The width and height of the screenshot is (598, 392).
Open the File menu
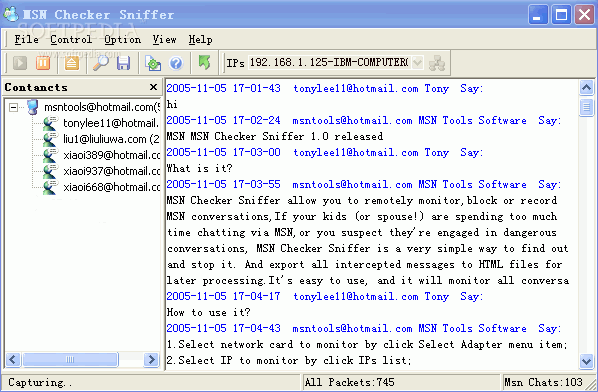pyautogui.click(x=26, y=39)
